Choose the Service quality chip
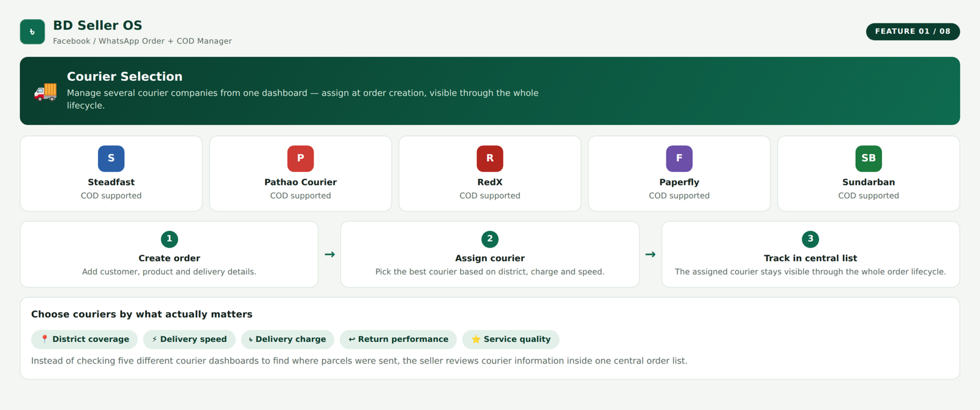980x410 pixels. [511, 339]
